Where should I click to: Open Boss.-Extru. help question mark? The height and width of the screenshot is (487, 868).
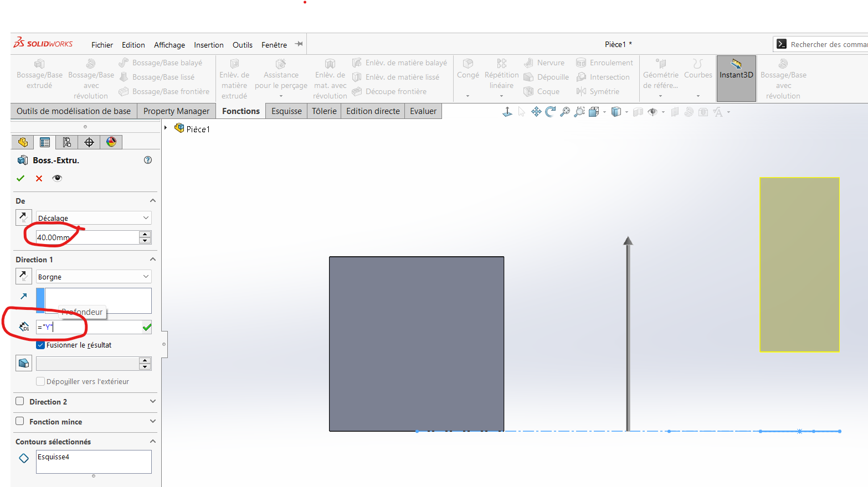click(148, 160)
